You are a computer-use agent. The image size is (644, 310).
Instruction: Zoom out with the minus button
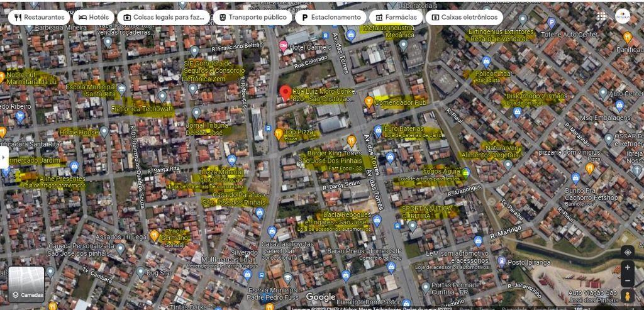(627, 280)
